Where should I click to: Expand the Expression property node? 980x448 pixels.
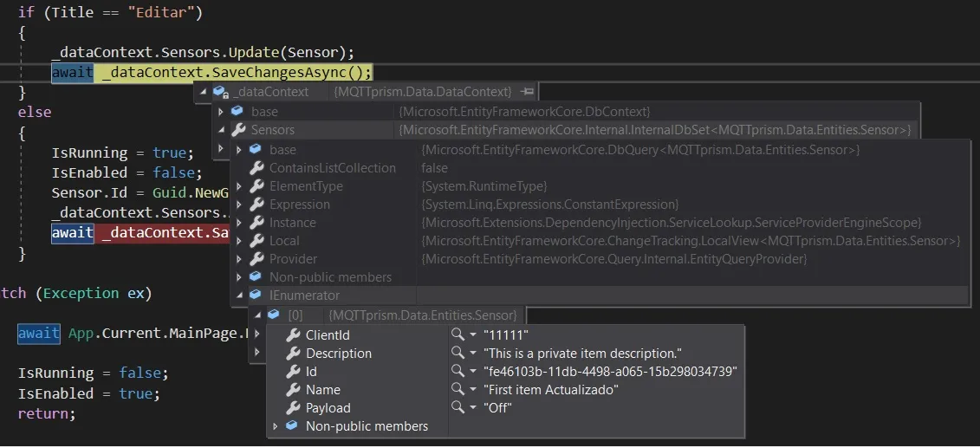(x=240, y=205)
